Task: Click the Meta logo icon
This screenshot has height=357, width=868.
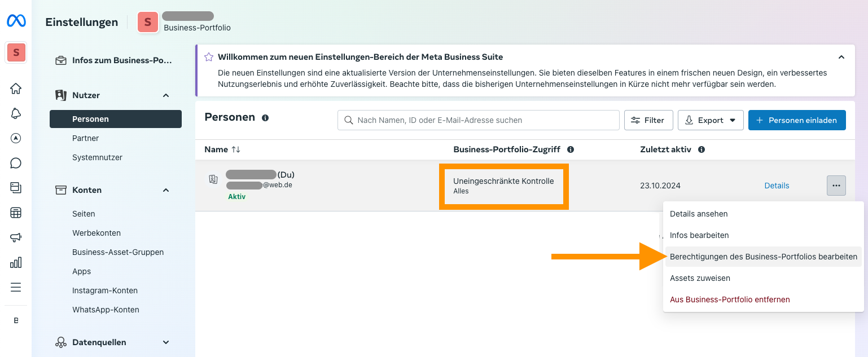Action: 16,21
